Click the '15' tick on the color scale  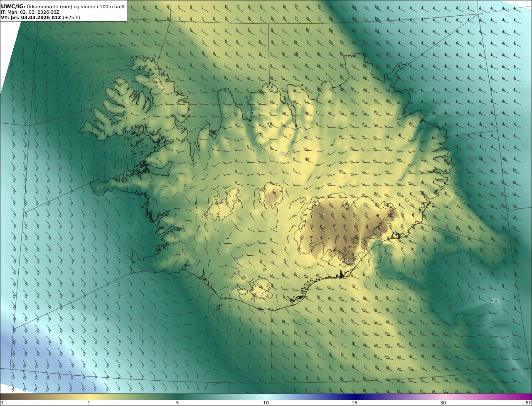coord(355,403)
